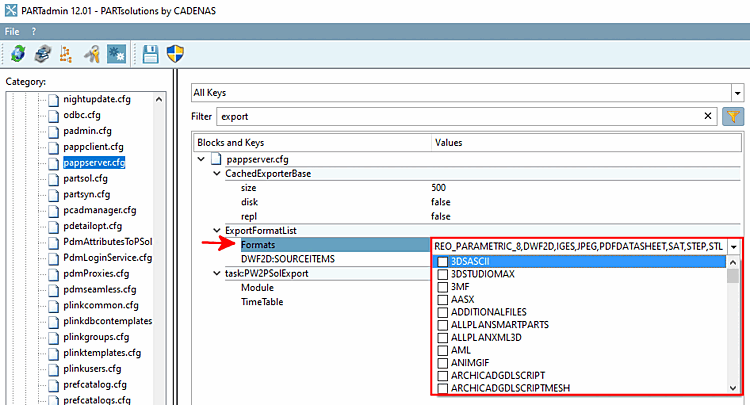Open the orange tree structure icon

[x=66, y=54]
